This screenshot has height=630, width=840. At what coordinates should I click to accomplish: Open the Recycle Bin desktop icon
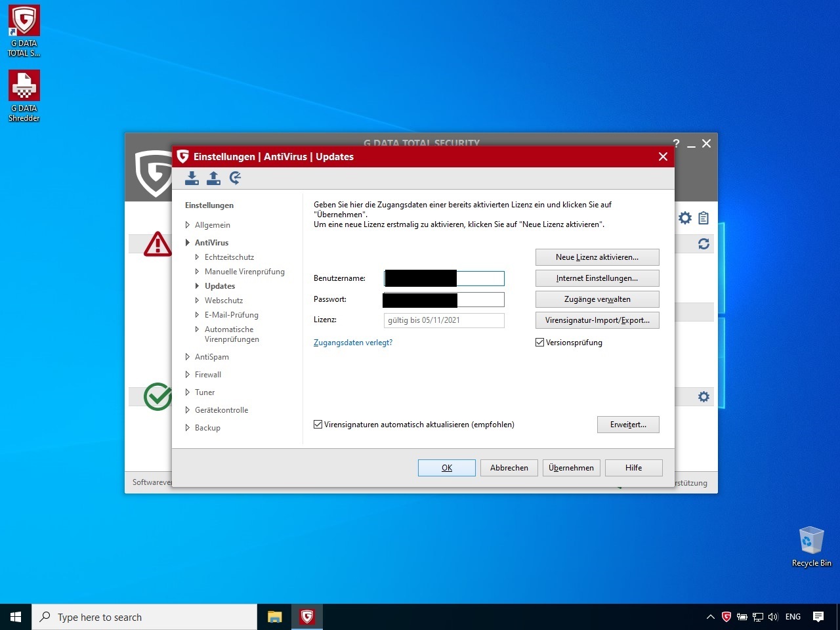coord(811,546)
